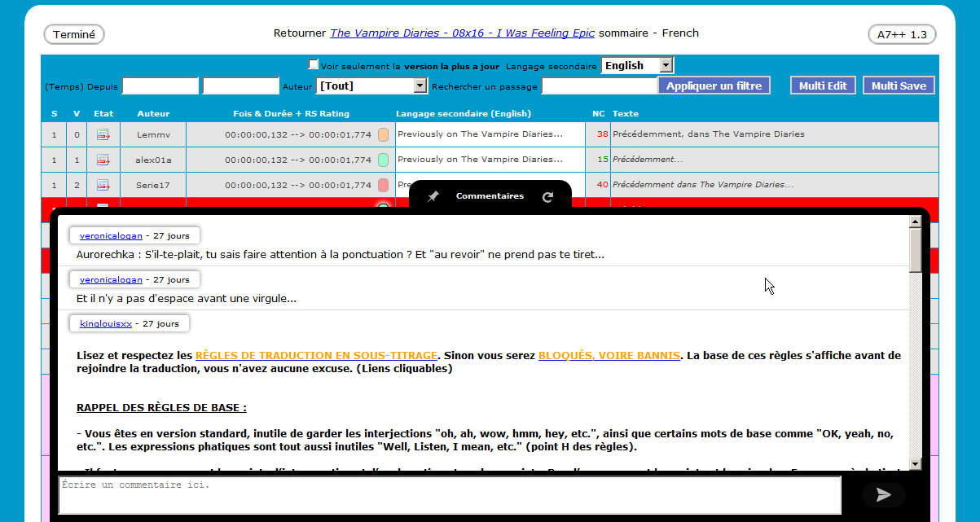Click the orange RS rating swatch for Lemmv
Image resolution: width=980 pixels, height=522 pixels.
click(384, 134)
